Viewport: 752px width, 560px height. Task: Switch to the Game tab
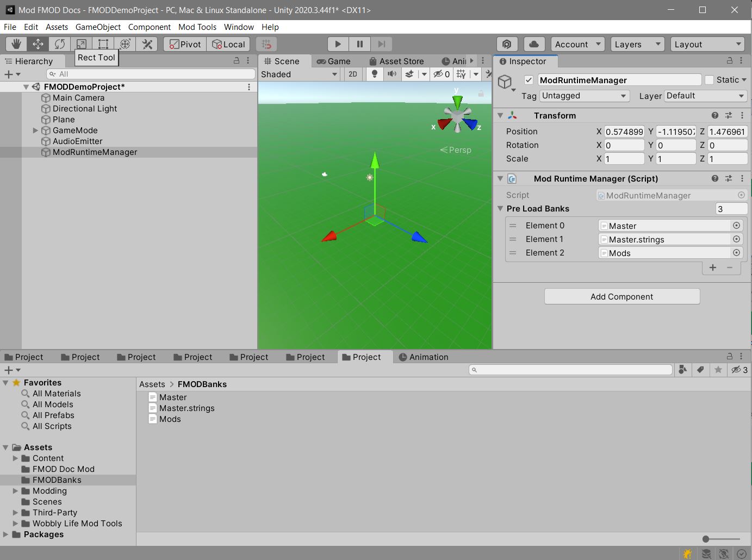click(336, 61)
